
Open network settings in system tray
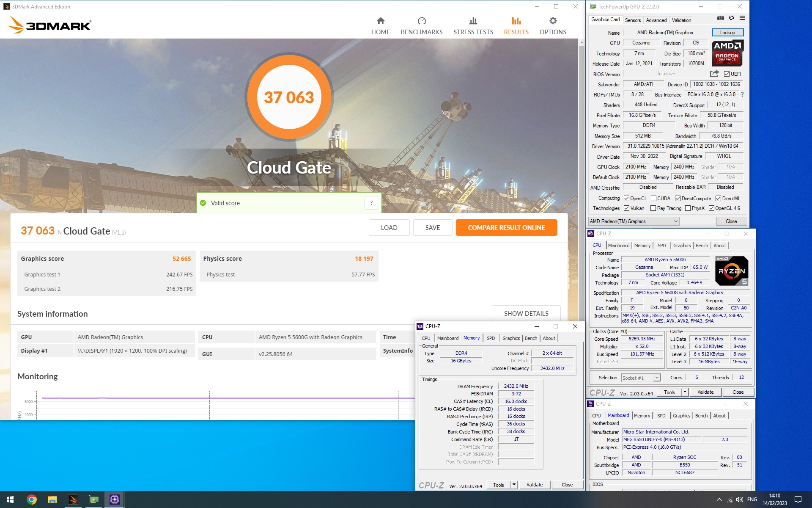pos(730,500)
